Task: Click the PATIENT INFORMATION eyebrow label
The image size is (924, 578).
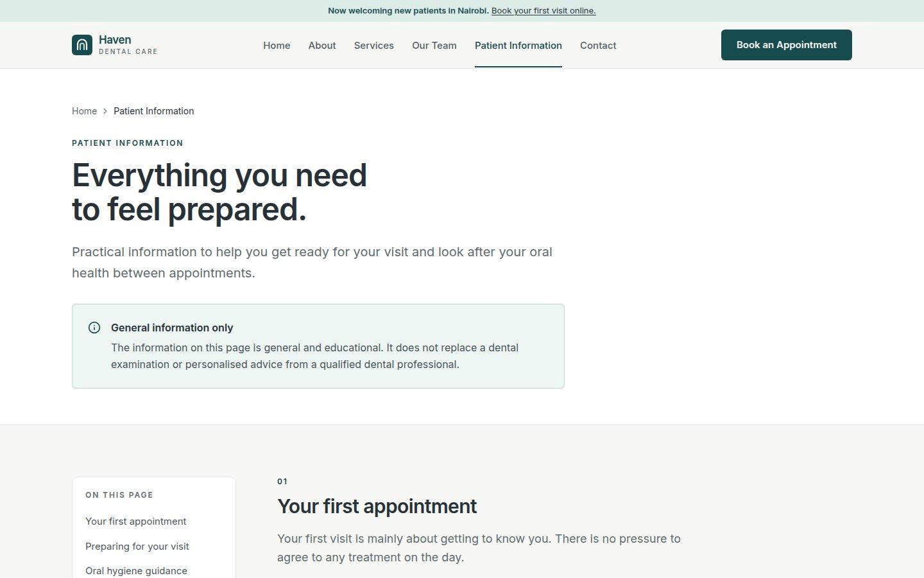Action: pos(128,143)
